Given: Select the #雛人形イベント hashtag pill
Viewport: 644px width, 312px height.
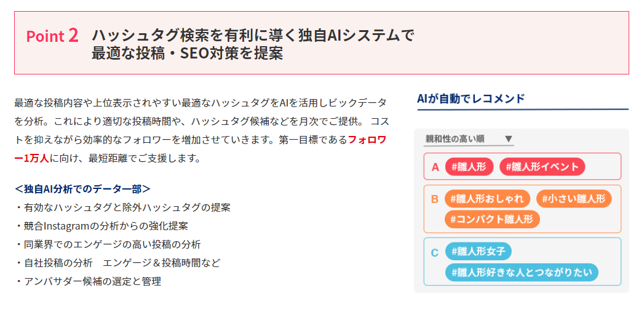Looking at the screenshot, I should point(542,167).
